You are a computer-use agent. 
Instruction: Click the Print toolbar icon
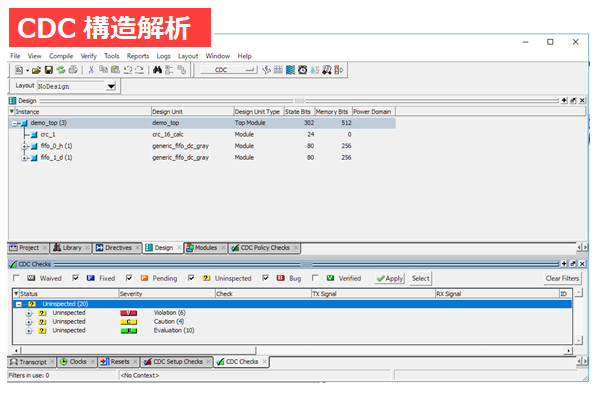(73, 70)
